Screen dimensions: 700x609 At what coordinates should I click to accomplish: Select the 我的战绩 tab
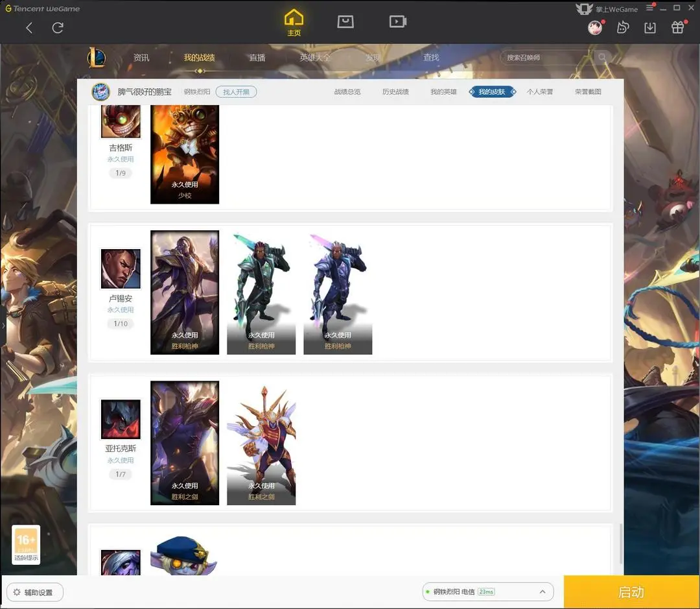pyautogui.click(x=199, y=58)
